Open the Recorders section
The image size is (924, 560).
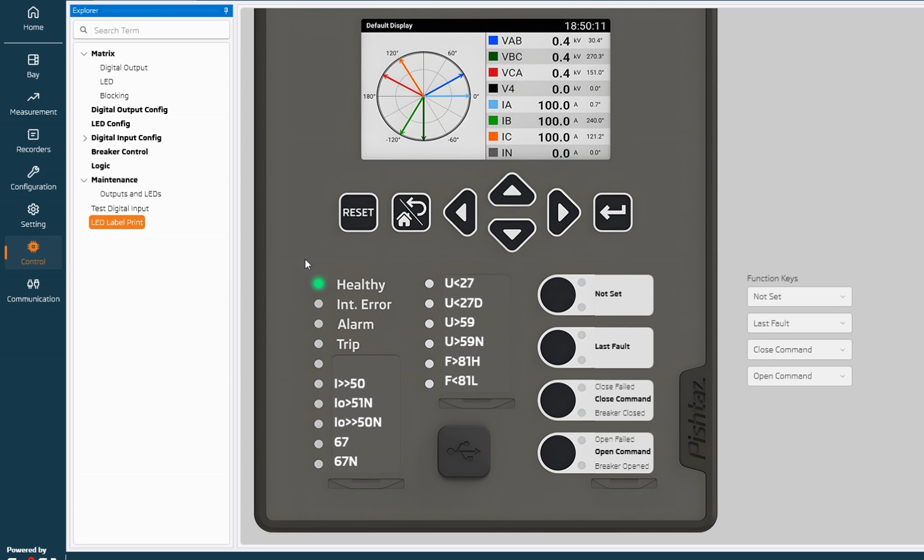pyautogui.click(x=33, y=141)
